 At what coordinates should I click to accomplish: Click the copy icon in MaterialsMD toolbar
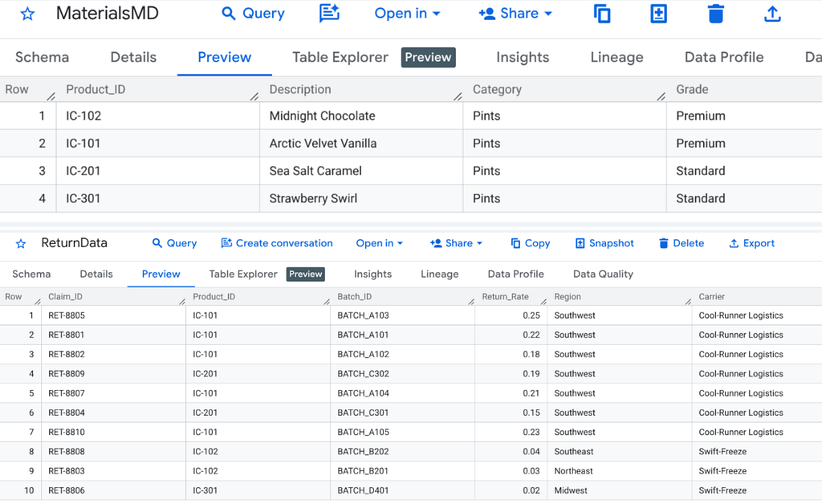pos(602,14)
